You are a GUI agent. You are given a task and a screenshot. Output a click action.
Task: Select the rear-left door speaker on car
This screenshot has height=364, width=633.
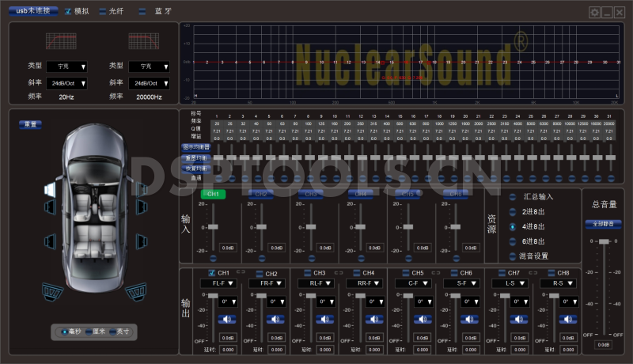pos(50,241)
